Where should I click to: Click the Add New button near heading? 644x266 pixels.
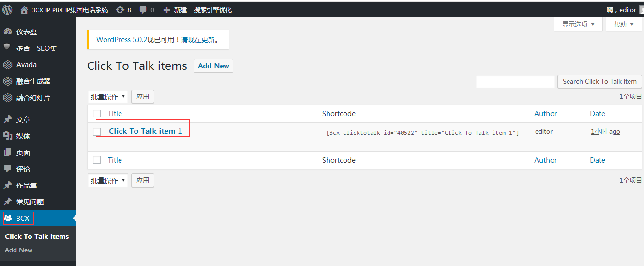(213, 66)
